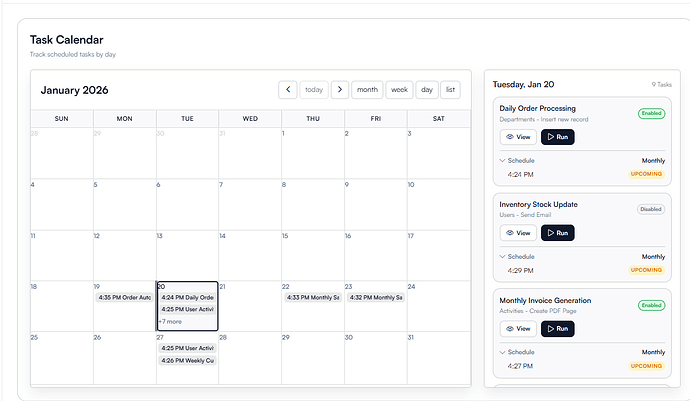The width and height of the screenshot is (690, 401).
Task: Switch calendar to list view
Action: coord(450,89)
